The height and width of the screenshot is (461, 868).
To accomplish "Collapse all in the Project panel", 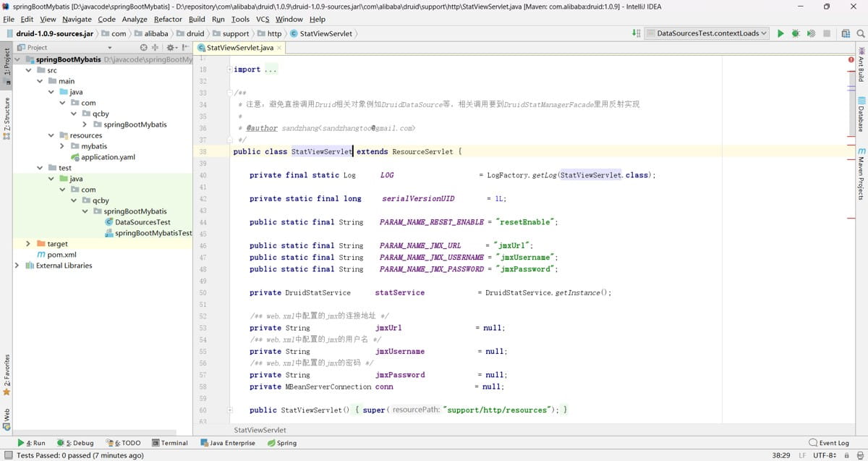I will pos(156,48).
